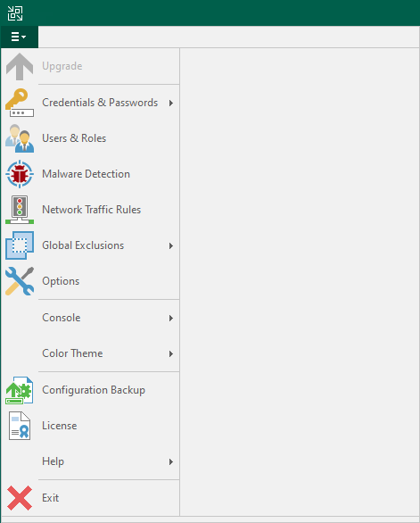Viewport: 420px width, 523px height.
Task: Expand the Color Theme submenu arrow
Action: 171,353
